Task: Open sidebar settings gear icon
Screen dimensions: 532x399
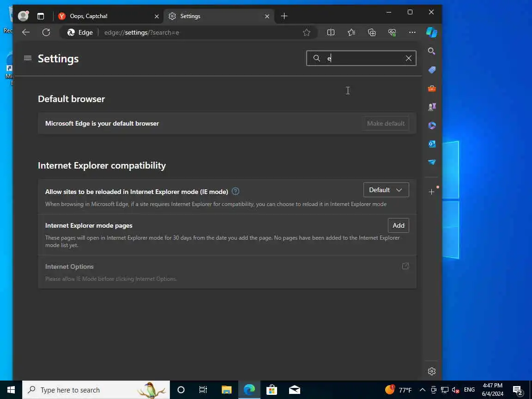Action: tap(432, 371)
